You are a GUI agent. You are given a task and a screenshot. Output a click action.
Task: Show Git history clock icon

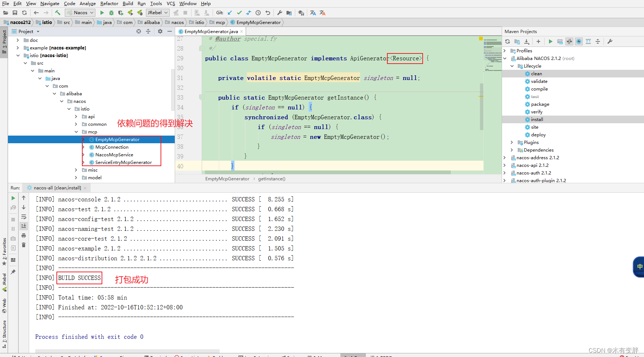click(x=258, y=13)
